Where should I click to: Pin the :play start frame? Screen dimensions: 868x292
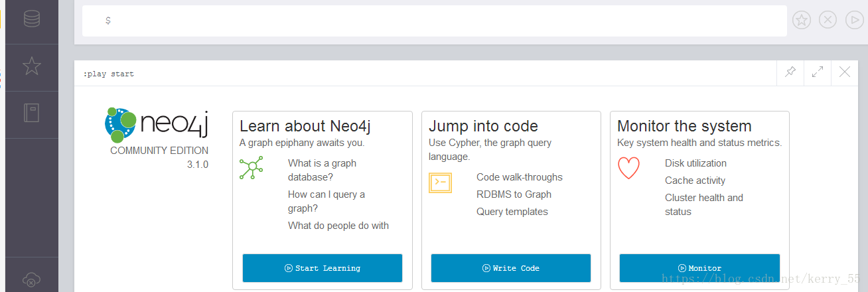pyautogui.click(x=790, y=72)
